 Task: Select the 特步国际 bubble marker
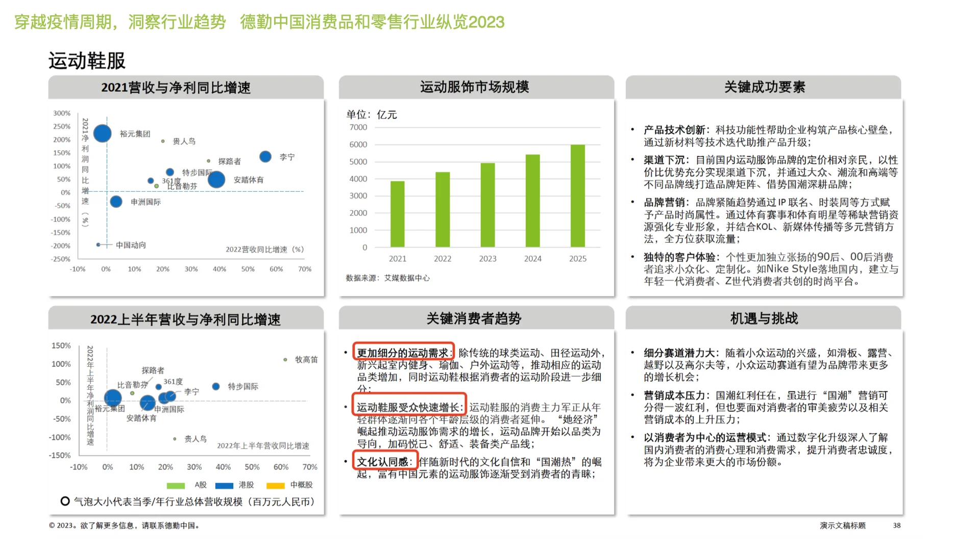coord(170,172)
